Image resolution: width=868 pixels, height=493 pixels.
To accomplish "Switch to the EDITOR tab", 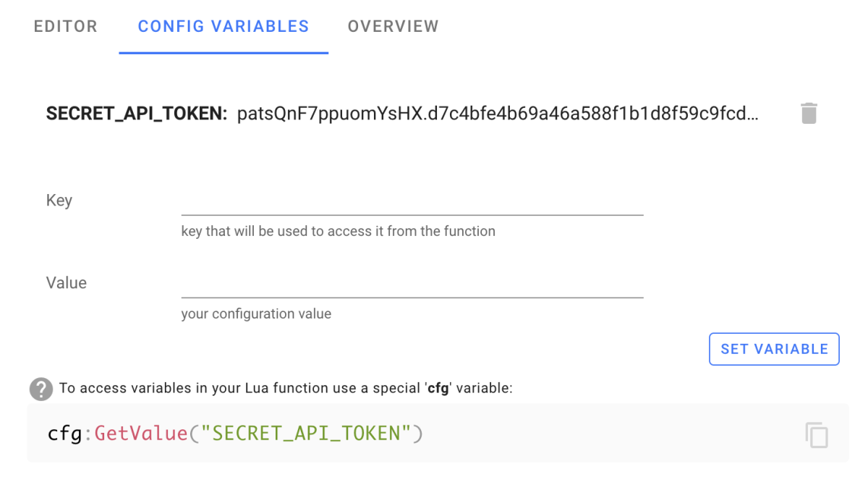I will coord(65,26).
